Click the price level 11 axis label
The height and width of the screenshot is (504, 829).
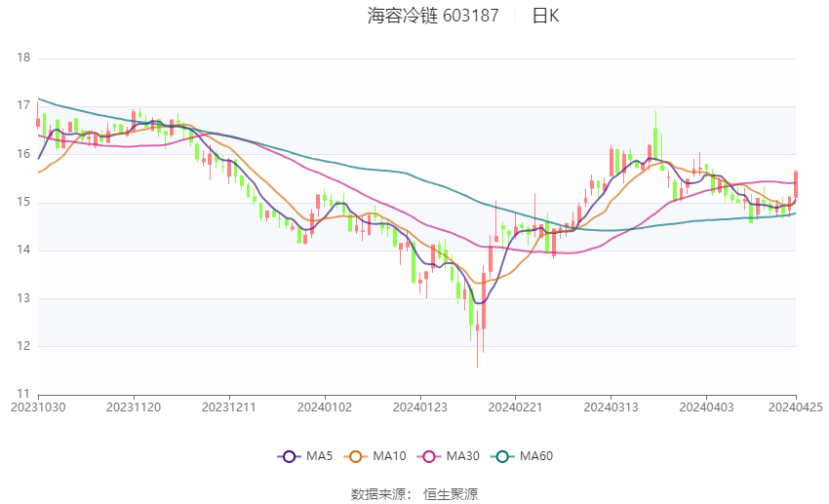click(23, 393)
